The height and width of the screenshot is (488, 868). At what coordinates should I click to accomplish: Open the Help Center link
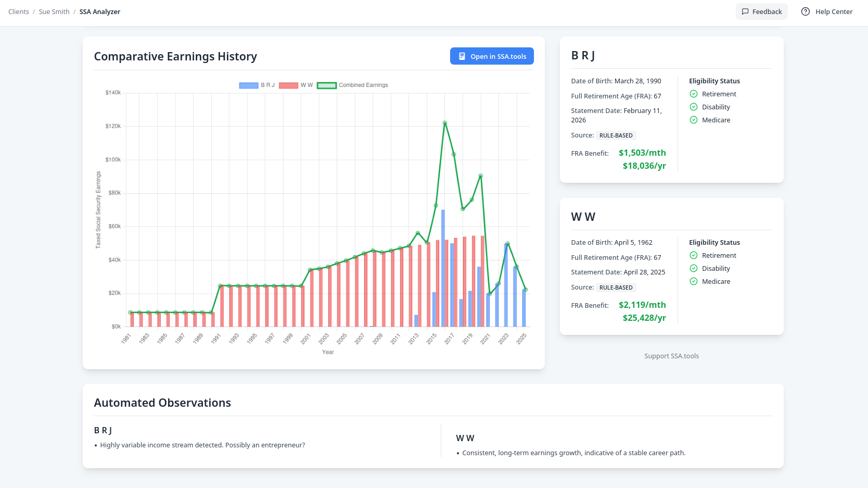[827, 11]
